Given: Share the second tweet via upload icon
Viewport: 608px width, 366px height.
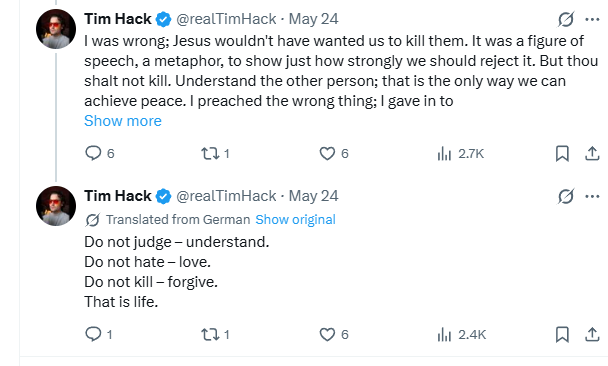Looking at the screenshot, I should click(x=592, y=334).
